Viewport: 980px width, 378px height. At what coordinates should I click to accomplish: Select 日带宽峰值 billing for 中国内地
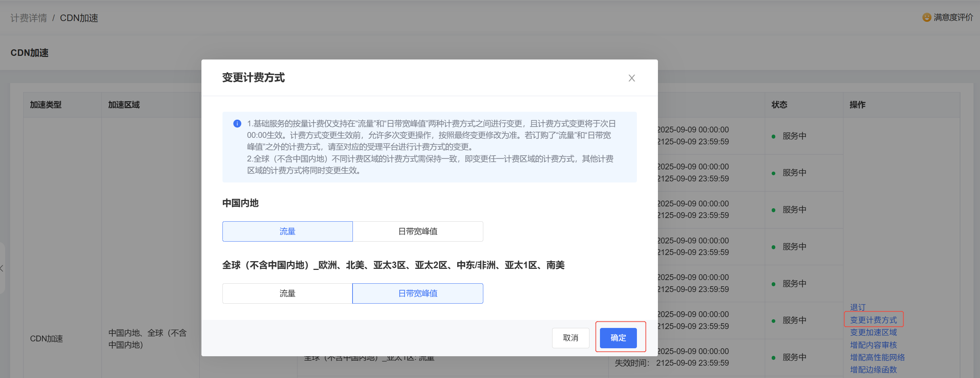pos(418,231)
